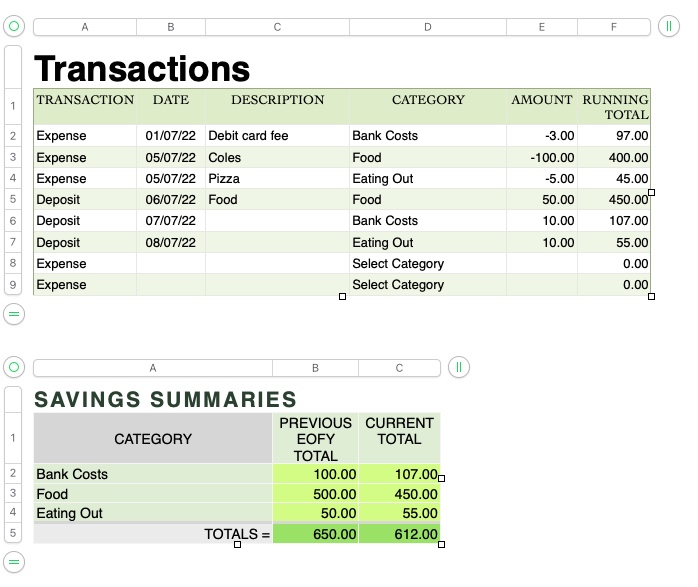The image size is (698, 587).
Task: Open 'Eating Out' category cell in row 7
Action: (x=428, y=243)
